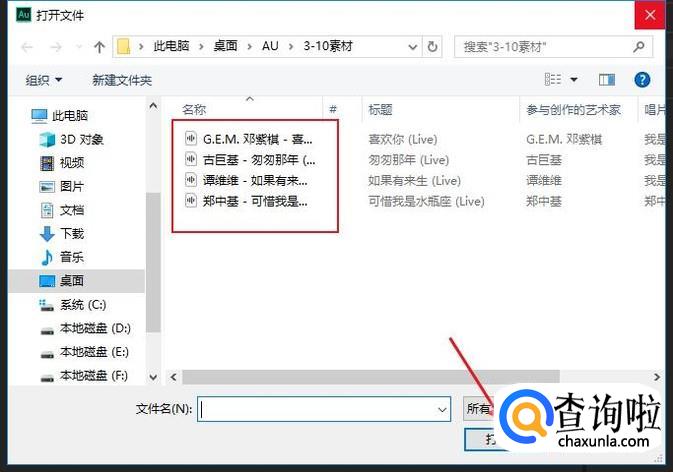673x472 pixels.
Task: Click AU in the address breadcrumb
Action: click(270, 46)
